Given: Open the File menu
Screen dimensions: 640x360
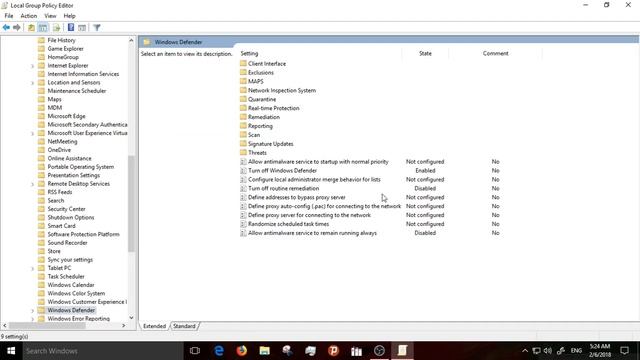Looking at the screenshot, I should pos(9,16).
